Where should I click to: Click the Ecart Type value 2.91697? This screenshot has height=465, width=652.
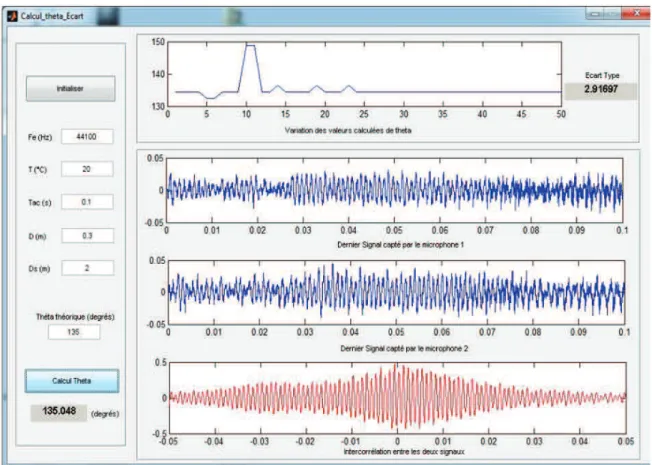(600, 91)
